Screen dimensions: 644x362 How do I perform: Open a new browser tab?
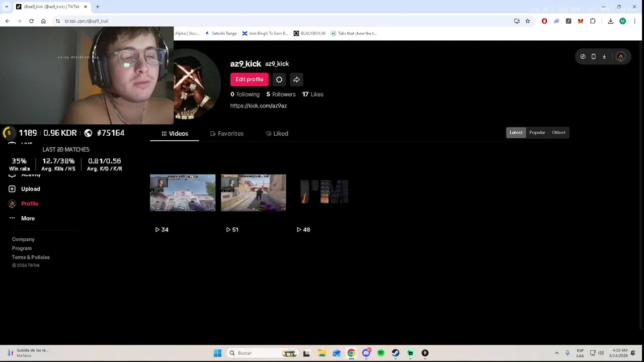tap(98, 7)
